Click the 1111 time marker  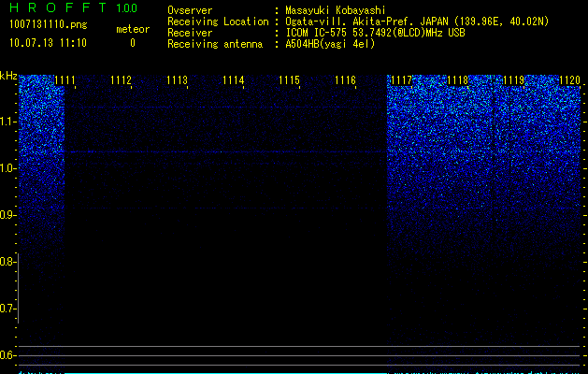tap(65, 80)
